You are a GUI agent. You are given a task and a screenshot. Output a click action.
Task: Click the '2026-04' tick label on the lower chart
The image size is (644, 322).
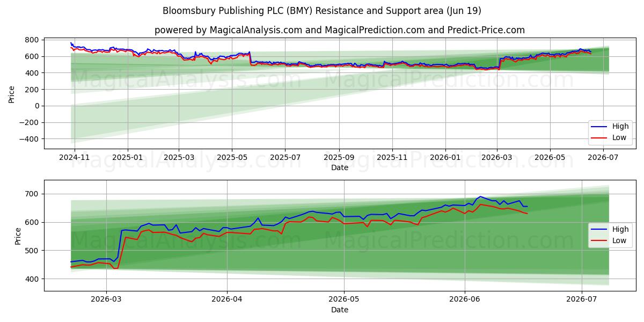(227, 299)
